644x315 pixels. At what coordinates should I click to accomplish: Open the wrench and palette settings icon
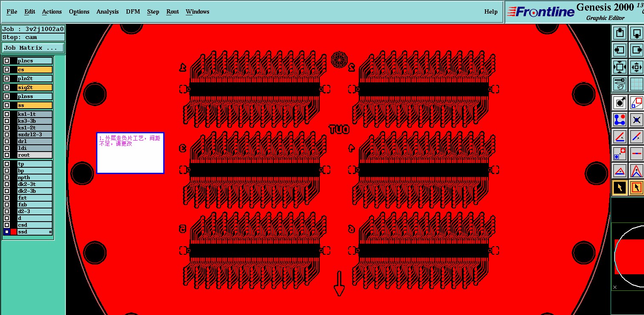coord(619,84)
